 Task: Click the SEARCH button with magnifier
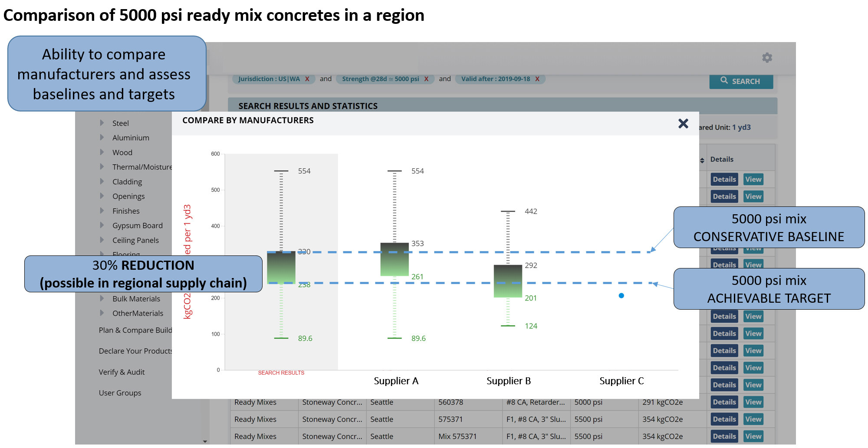(741, 81)
